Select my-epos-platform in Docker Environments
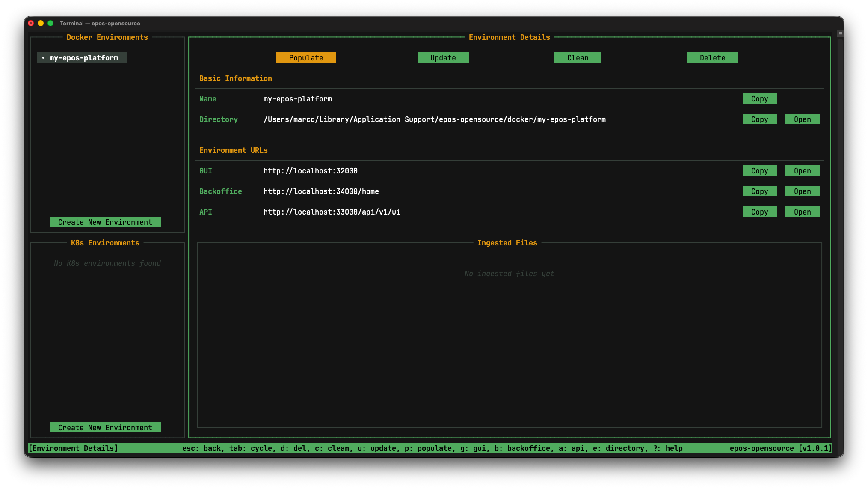 [x=83, y=57]
